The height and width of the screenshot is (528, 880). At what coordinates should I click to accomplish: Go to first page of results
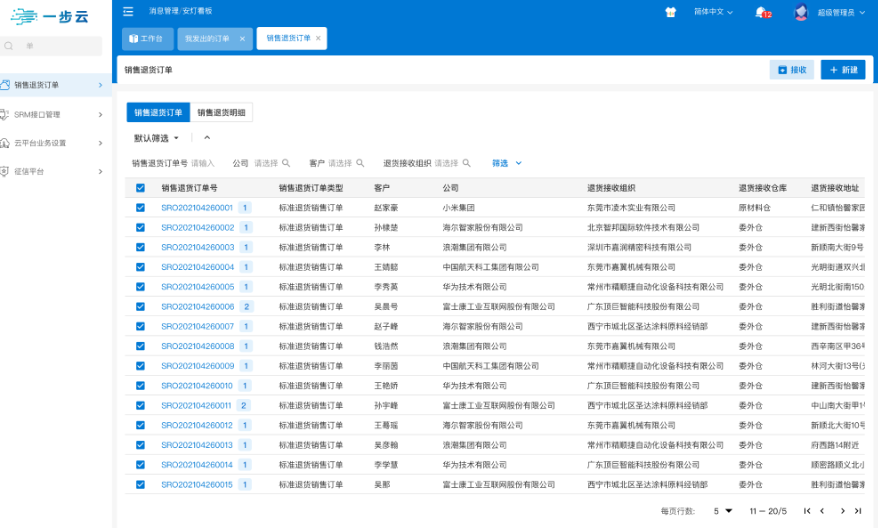(x=806, y=511)
